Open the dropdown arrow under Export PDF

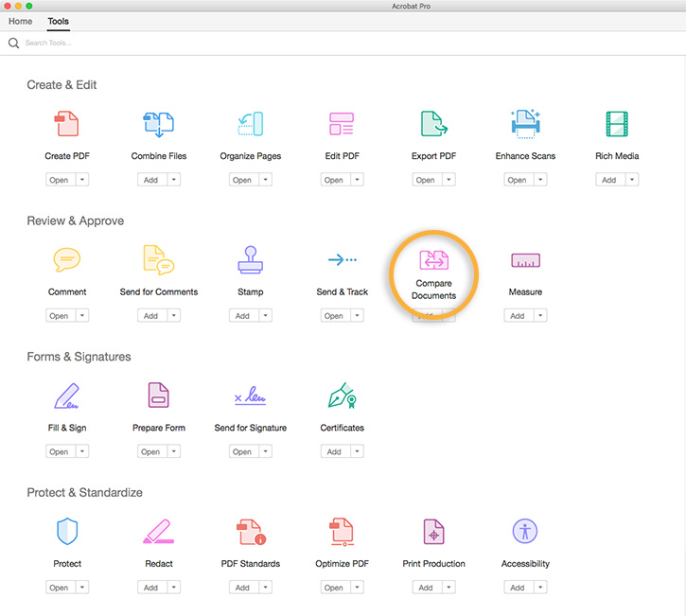(449, 180)
